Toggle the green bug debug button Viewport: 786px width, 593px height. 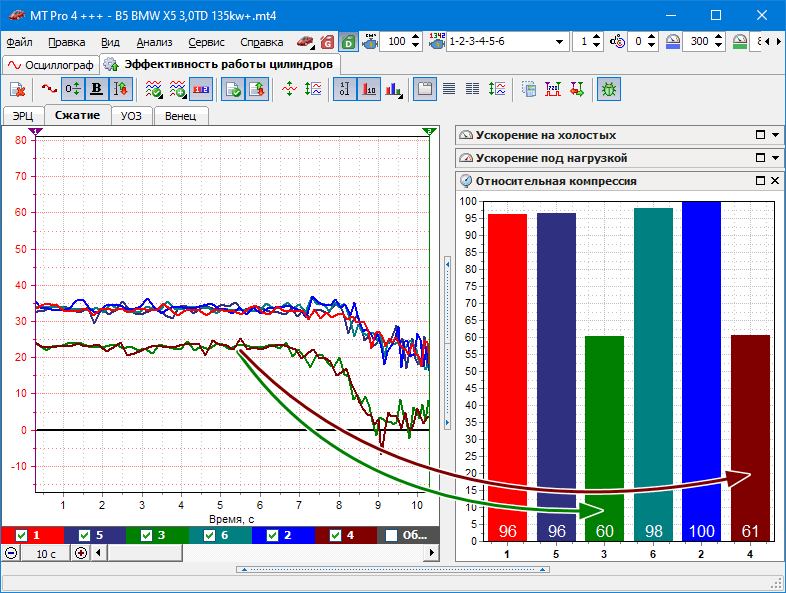point(609,89)
